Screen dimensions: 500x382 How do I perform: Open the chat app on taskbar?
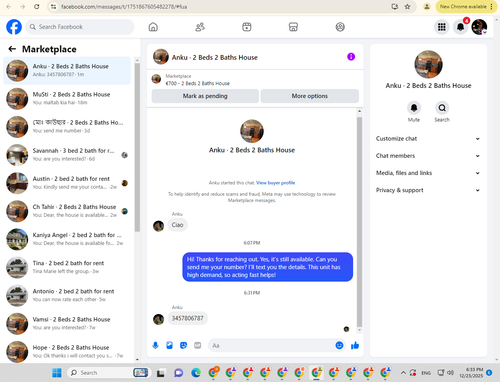(x=179, y=373)
